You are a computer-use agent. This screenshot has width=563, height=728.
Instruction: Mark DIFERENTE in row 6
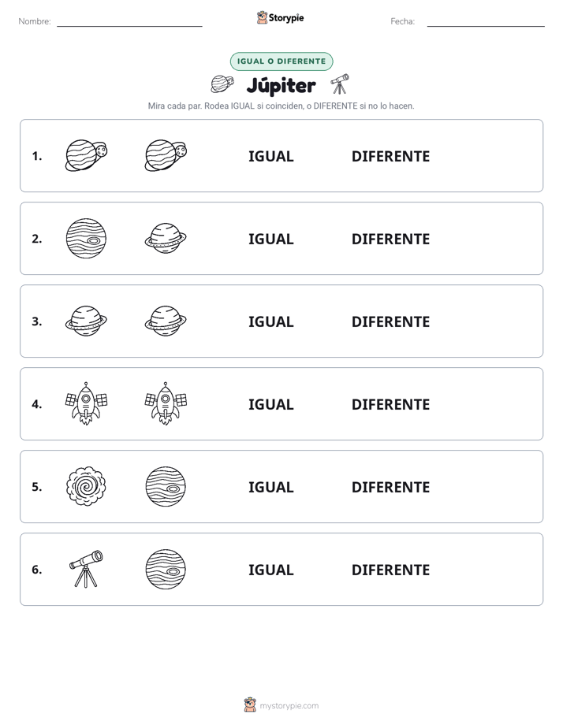click(x=390, y=570)
